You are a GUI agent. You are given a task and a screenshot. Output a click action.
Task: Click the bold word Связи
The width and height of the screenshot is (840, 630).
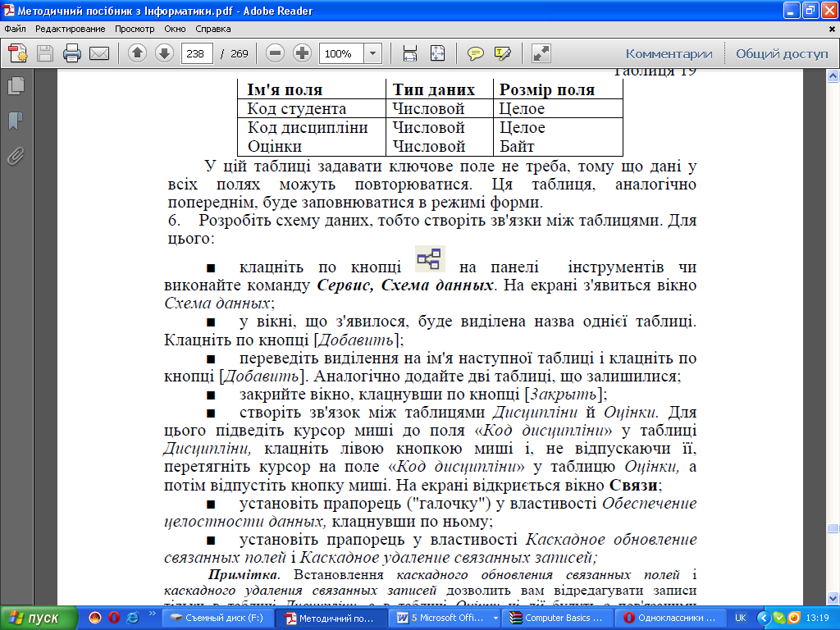(x=633, y=486)
